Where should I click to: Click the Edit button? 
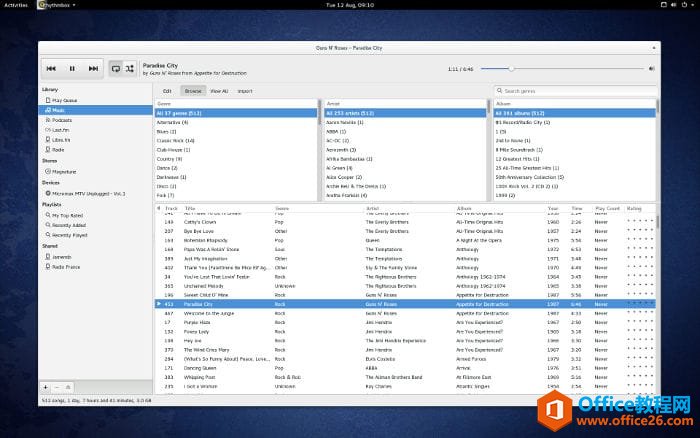click(x=167, y=91)
